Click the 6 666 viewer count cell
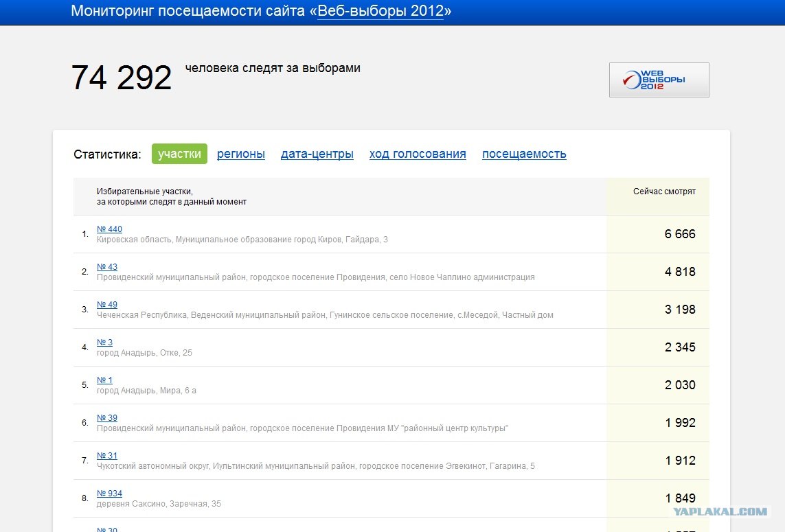The image size is (785, 532). [x=679, y=234]
